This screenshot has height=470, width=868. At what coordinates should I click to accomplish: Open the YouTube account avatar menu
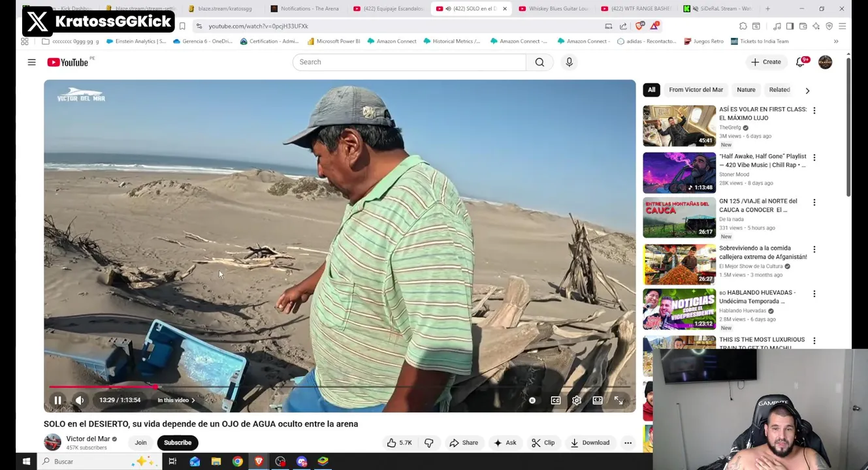(825, 62)
